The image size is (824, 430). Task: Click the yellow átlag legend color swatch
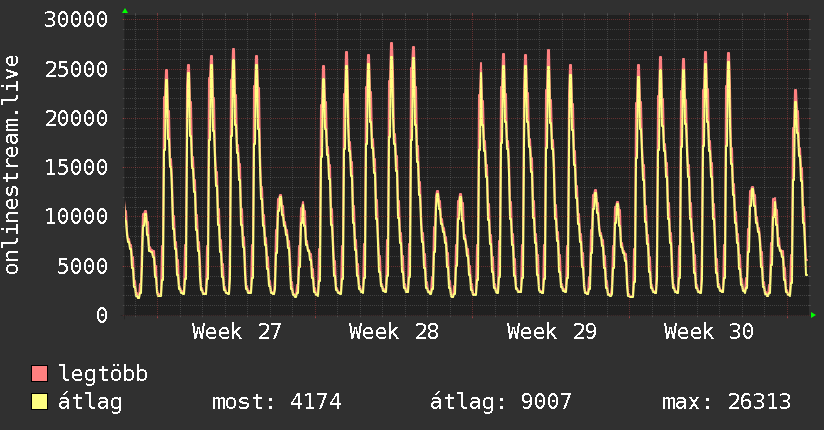[x=39, y=402]
